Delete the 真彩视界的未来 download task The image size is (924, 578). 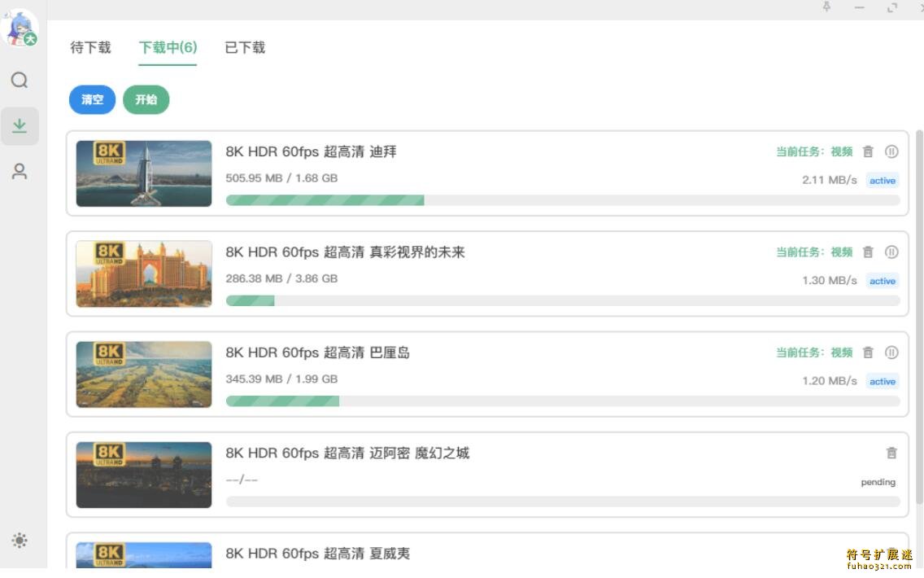868,252
